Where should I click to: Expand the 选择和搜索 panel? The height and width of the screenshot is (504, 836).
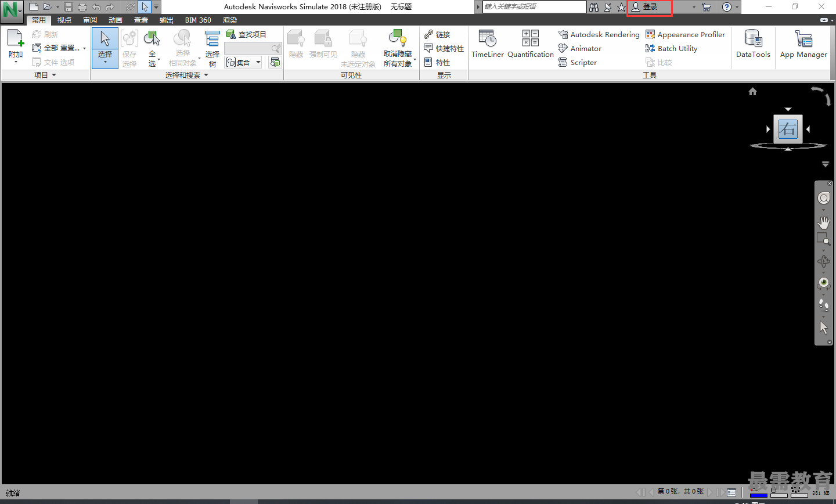(x=206, y=75)
